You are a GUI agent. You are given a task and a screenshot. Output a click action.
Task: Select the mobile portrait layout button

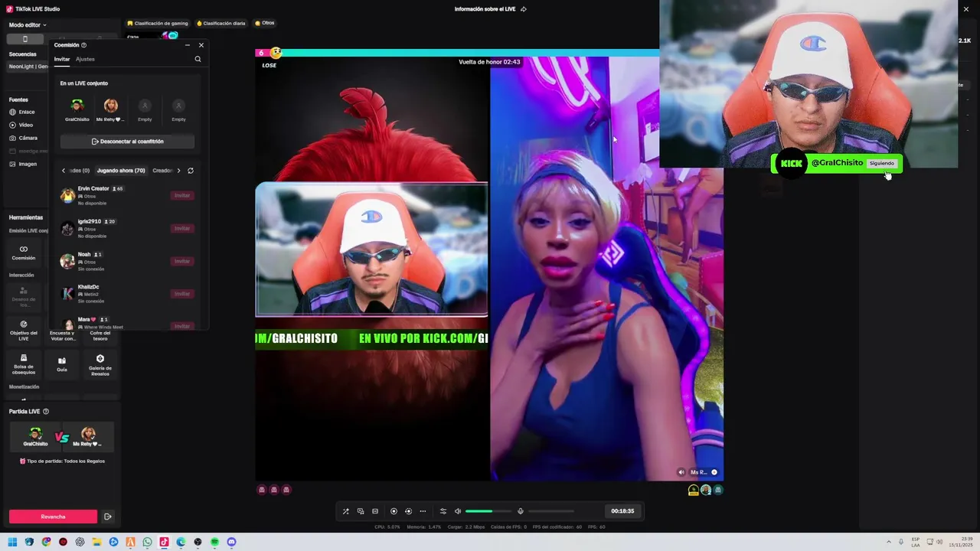[x=24, y=39]
